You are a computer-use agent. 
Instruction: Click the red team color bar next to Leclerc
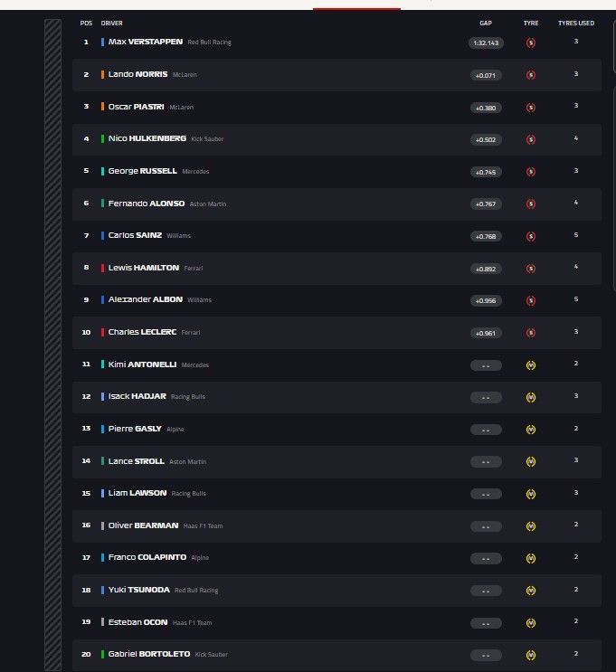click(103, 332)
